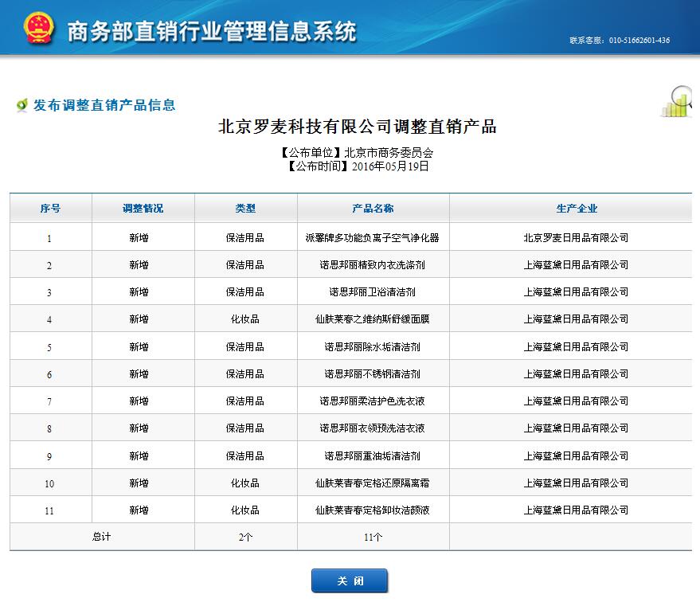Screen dimensions: 700x602
Task: Click the 发布调整直销产品信息 section heading
Action: click(104, 105)
